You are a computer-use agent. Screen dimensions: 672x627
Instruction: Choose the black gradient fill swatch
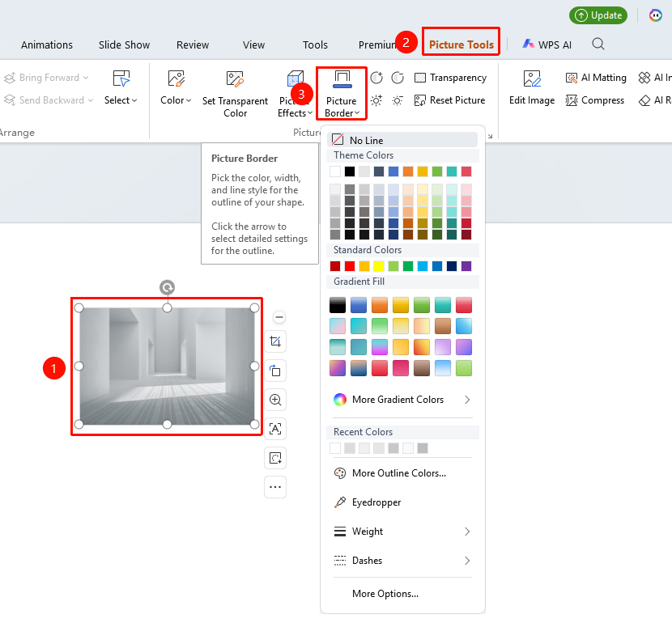(338, 305)
